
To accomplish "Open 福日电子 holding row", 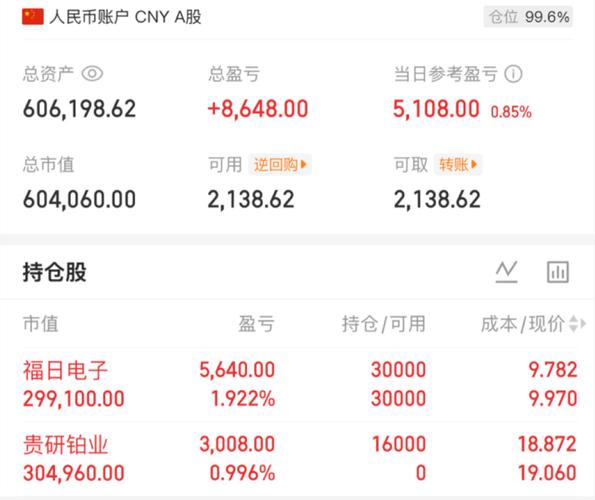I will click(300, 384).
